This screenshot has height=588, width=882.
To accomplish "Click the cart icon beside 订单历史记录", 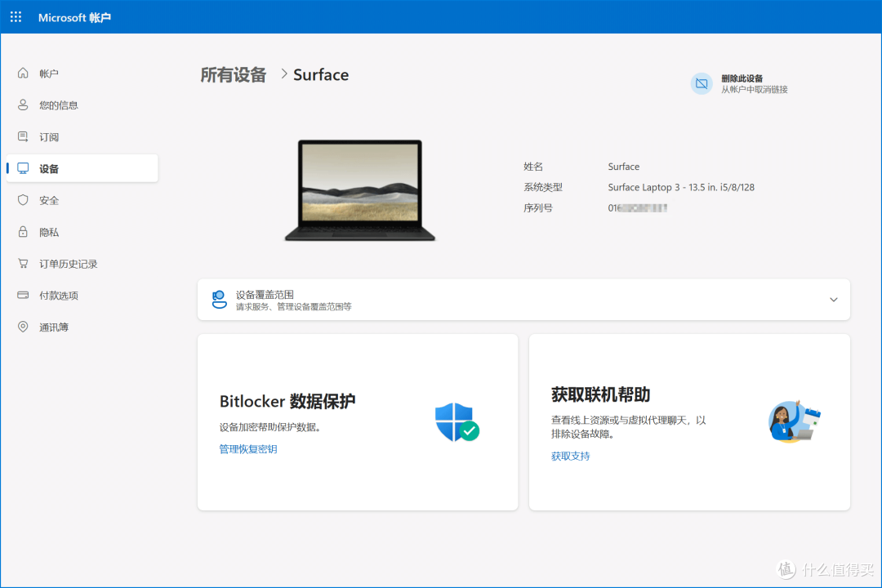I will coord(23,263).
